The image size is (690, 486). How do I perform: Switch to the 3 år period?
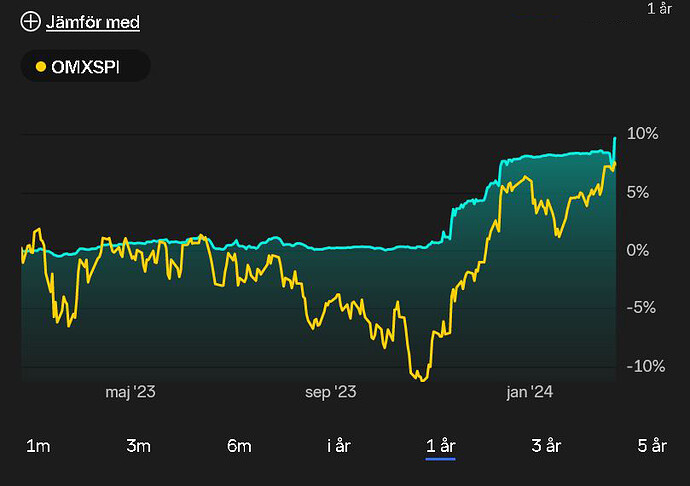(546, 446)
